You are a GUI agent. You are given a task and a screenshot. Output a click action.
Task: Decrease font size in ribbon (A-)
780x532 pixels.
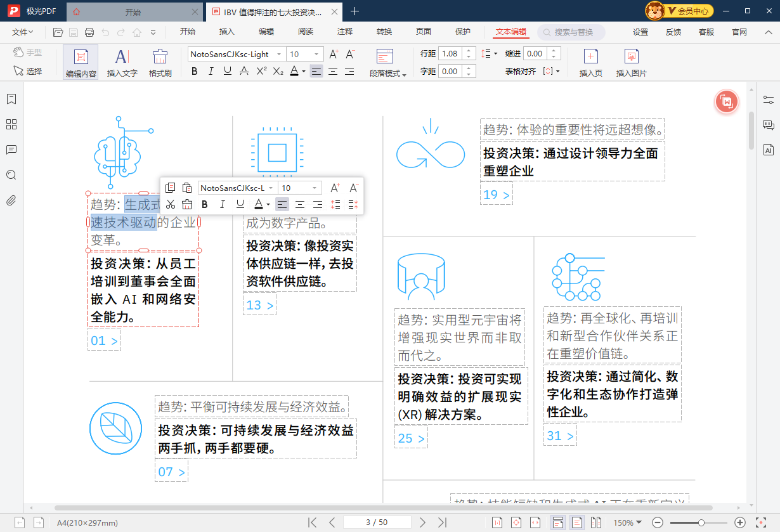coord(350,54)
